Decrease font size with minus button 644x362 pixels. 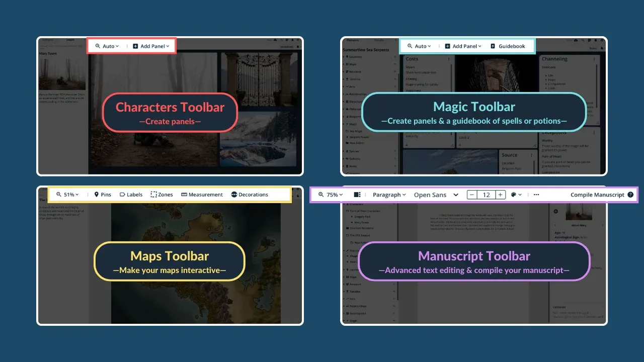point(471,195)
